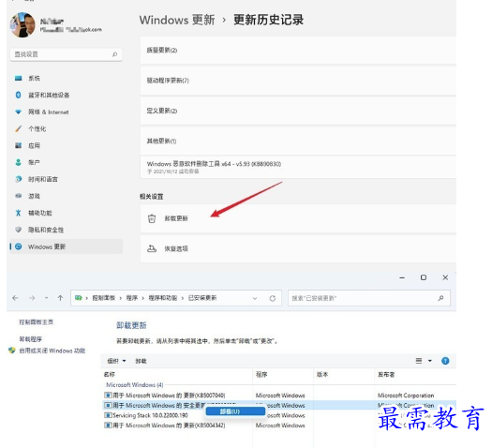Viewport: 492px width, 448px height.
Task: Close the Control Panel window
Action: click(445, 277)
